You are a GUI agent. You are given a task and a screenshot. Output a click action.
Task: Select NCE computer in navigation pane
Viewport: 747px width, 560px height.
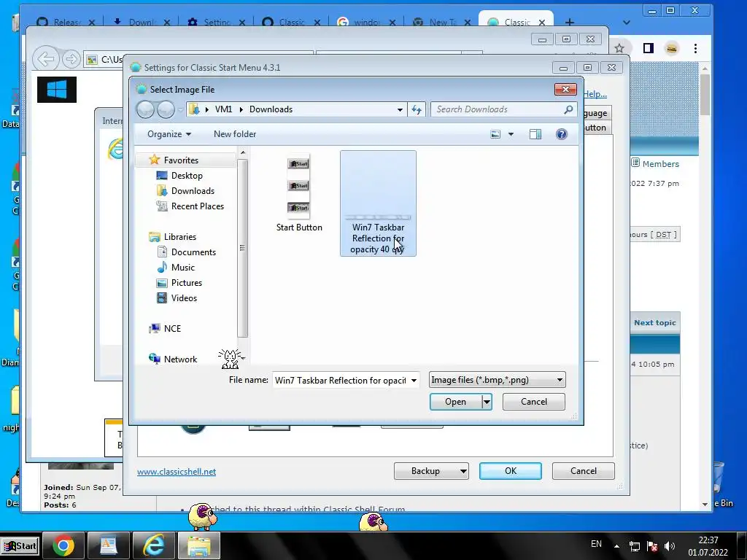(x=172, y=329)
